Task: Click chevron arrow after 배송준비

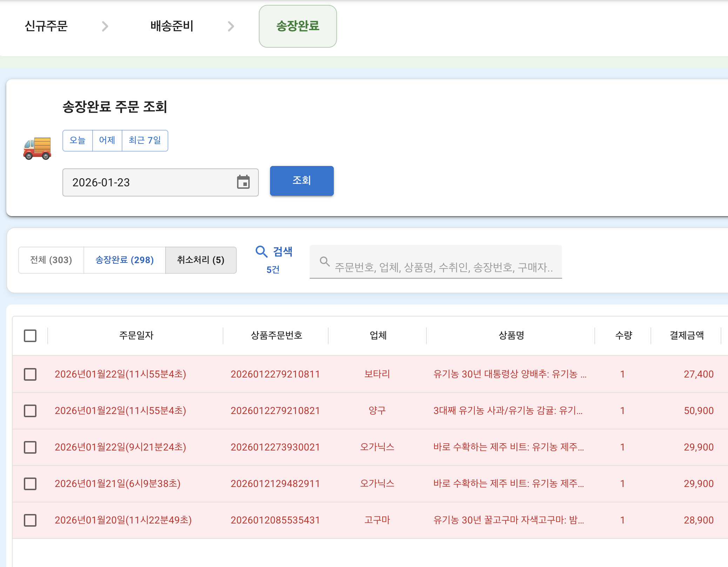Action: click(231, 26)
